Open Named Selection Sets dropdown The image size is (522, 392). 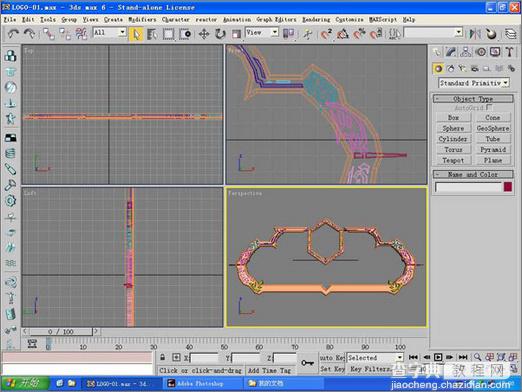[x=433, y=32]
